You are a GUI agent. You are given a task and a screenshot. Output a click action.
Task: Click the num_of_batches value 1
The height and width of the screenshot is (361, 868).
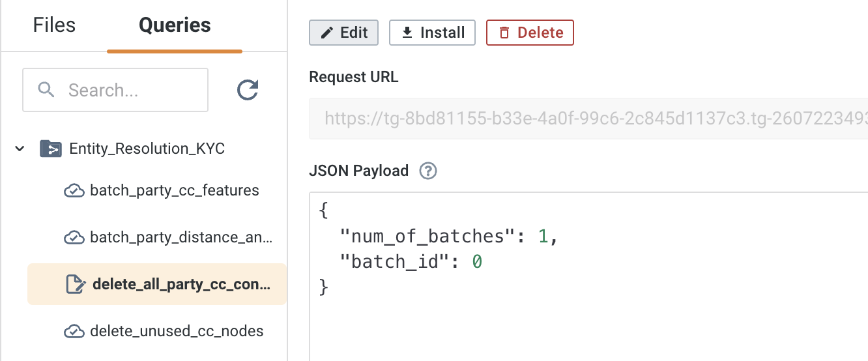pyautogui.click(x=543, y=236)
